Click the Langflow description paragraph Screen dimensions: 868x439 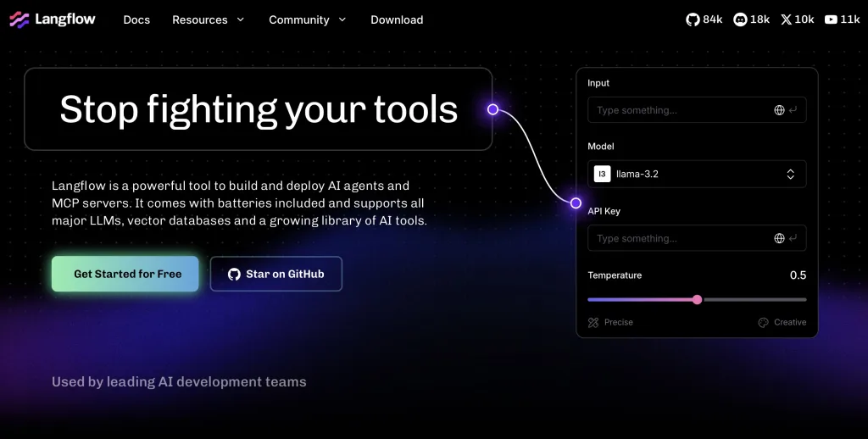tap(239, 203)
